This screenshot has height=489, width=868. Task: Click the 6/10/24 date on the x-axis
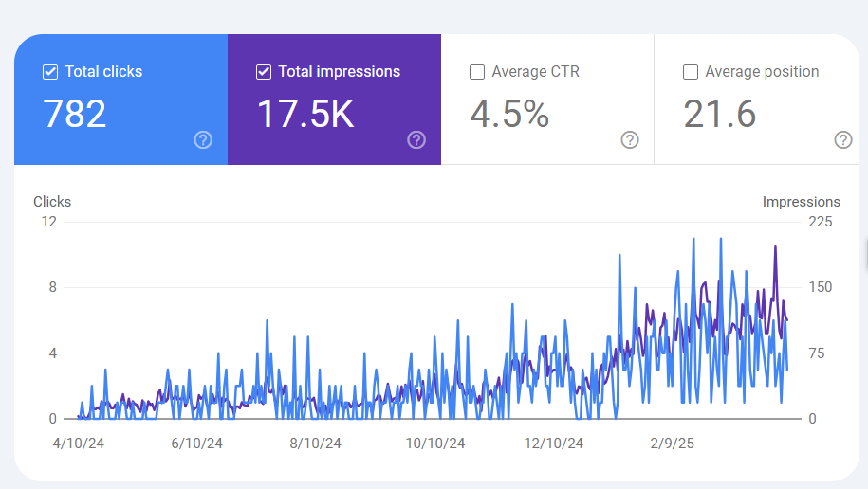197,443
